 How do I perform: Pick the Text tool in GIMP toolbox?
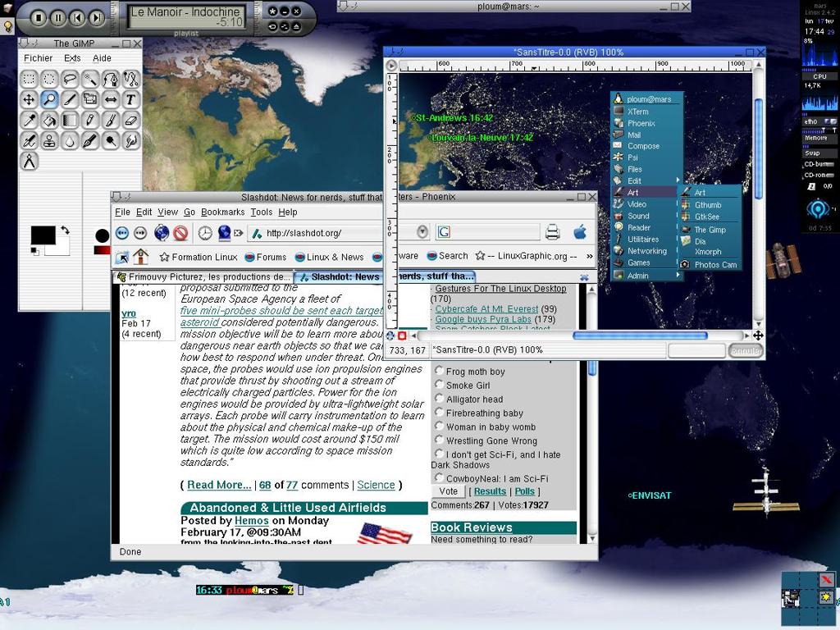pyautogui.click(x=130, y=100)
